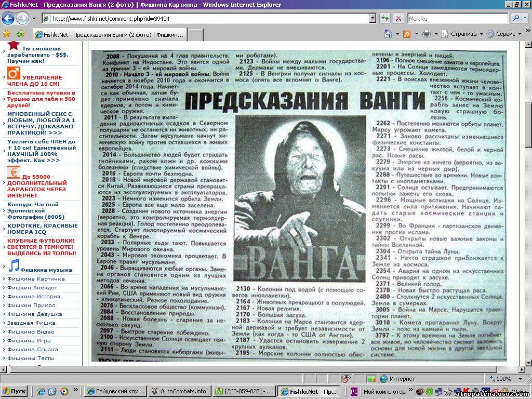This screenshot has width=532, height=399.
Task: Click the Add to Favorites icon
Action: (20, 34)
